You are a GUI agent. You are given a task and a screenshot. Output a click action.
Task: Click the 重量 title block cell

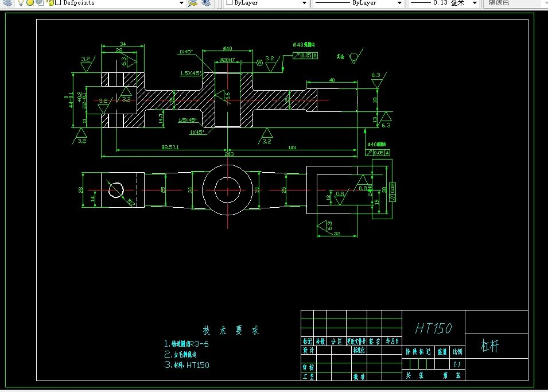pos(442,352)
